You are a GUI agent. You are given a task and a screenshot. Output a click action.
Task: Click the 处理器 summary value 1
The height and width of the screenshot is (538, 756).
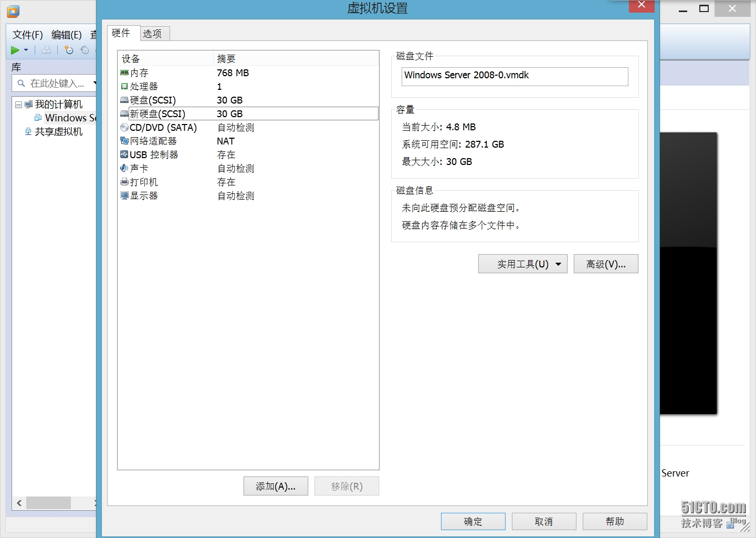[x=219, y=86]
